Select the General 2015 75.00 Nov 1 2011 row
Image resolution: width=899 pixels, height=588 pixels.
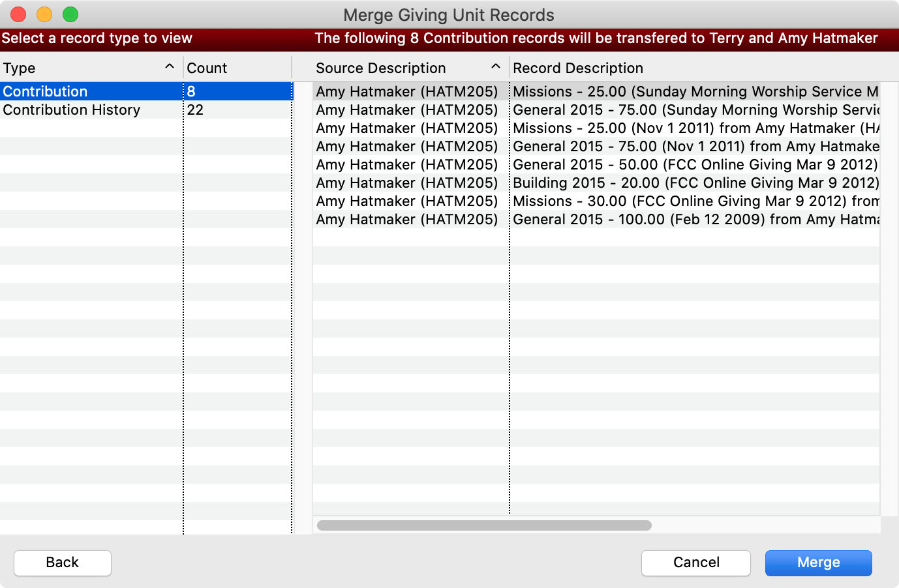click(695, 146)
